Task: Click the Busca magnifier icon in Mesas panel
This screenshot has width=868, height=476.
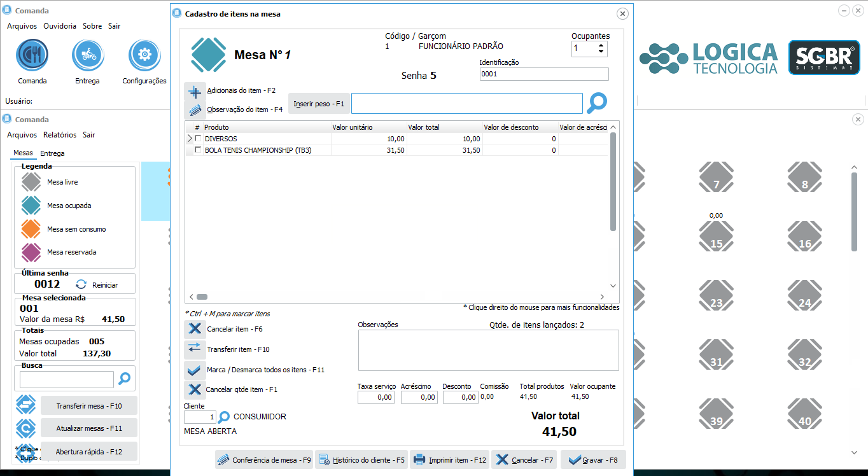Action: point(125,379)
